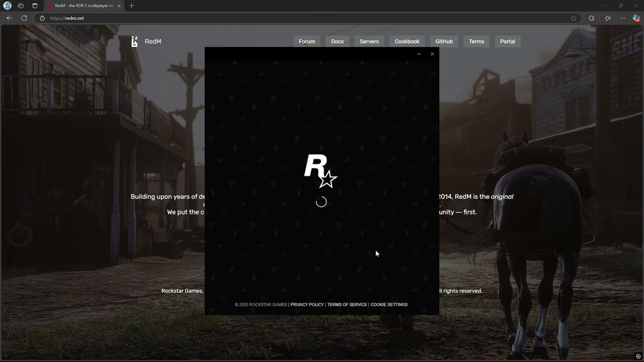Image resolution: width=644 pixels, height=362 pixels.
Task: Open the Forum navigation link
Action: coord(307,41)
